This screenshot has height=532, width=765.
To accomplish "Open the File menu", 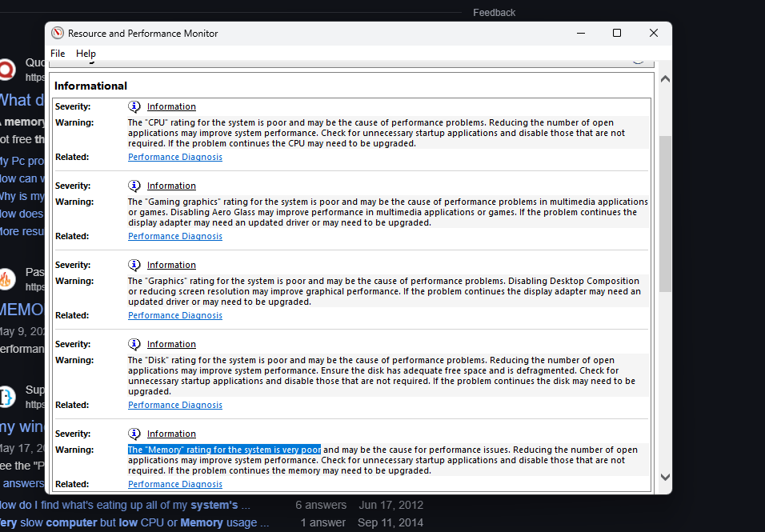I will pos(58,54).
